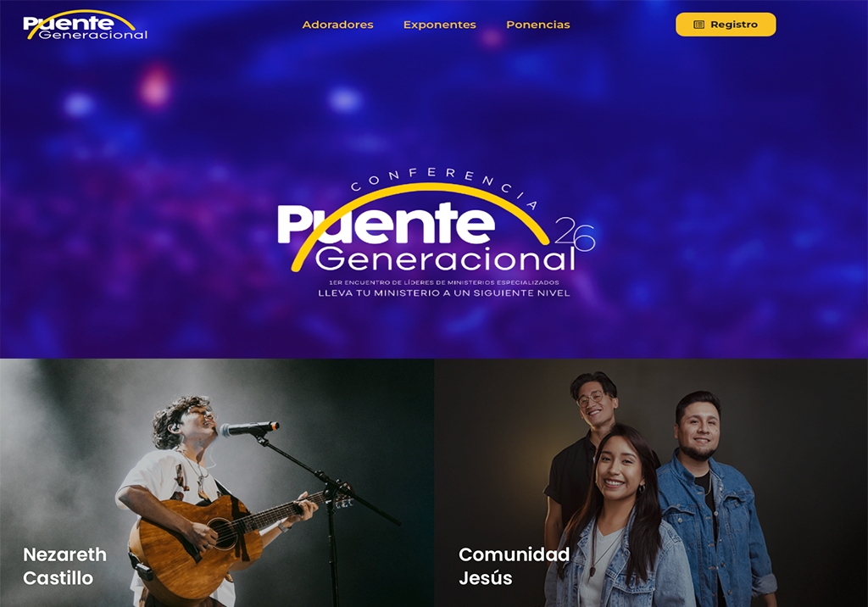Click the Puente Generacional logo in header

point(86,25)
